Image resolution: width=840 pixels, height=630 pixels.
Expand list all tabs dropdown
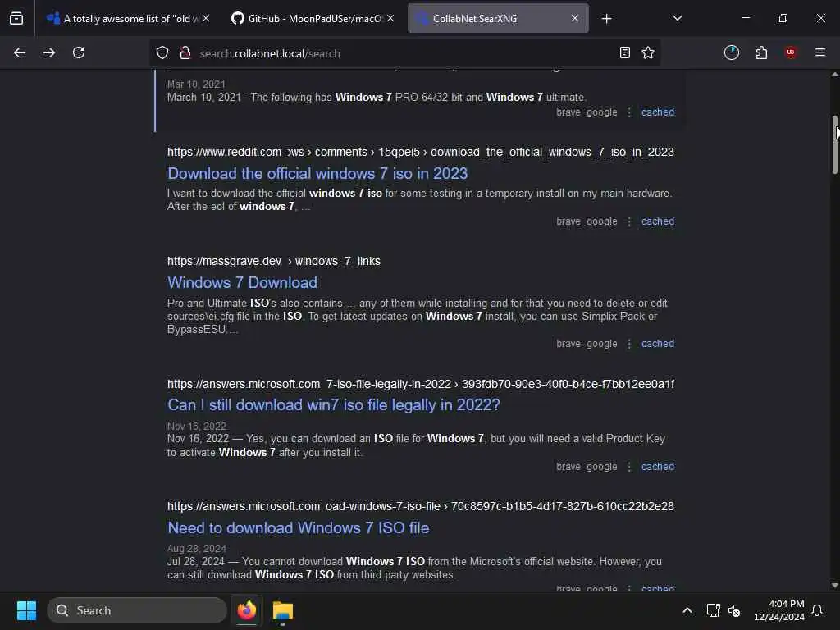pos(677,18)
